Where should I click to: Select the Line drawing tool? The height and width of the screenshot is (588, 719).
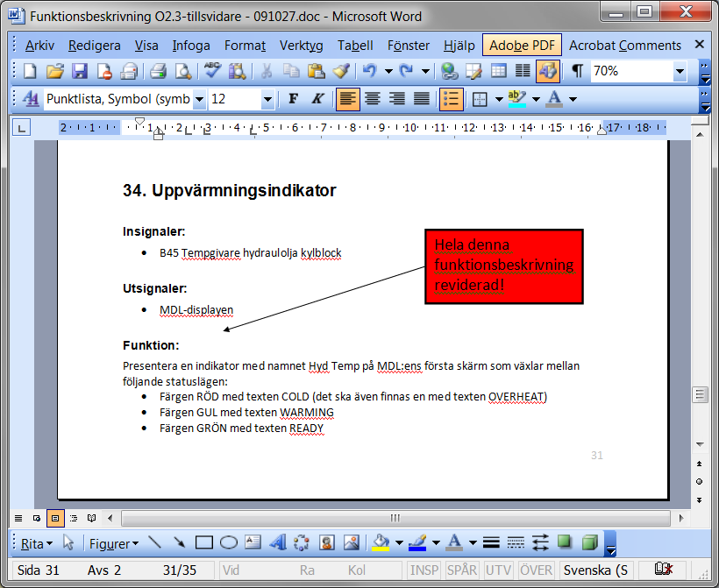click(x=155, y=543)
